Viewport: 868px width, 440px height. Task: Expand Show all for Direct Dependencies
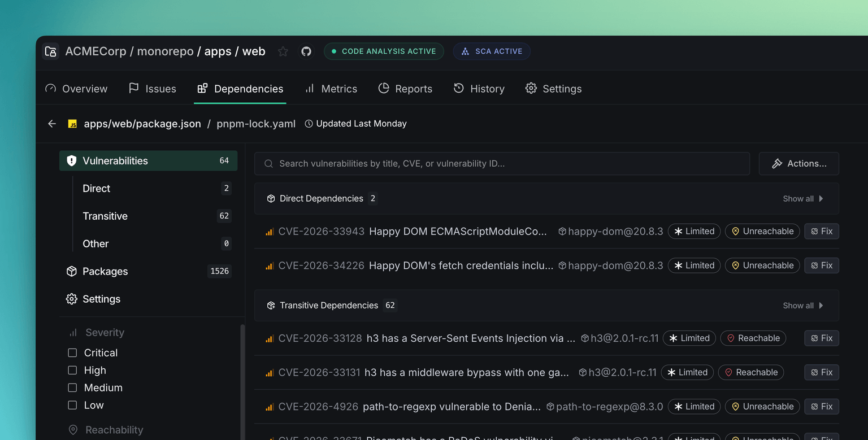coord(803,199)
